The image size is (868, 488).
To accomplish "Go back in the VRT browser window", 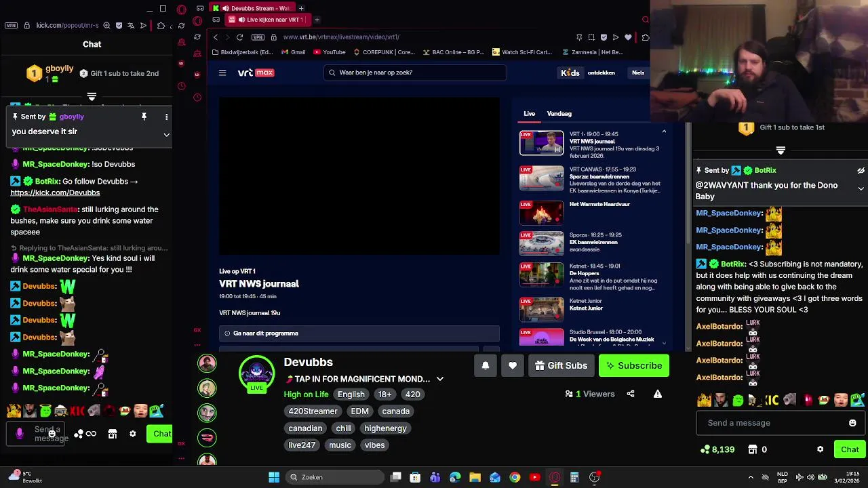I will [216, 37].
